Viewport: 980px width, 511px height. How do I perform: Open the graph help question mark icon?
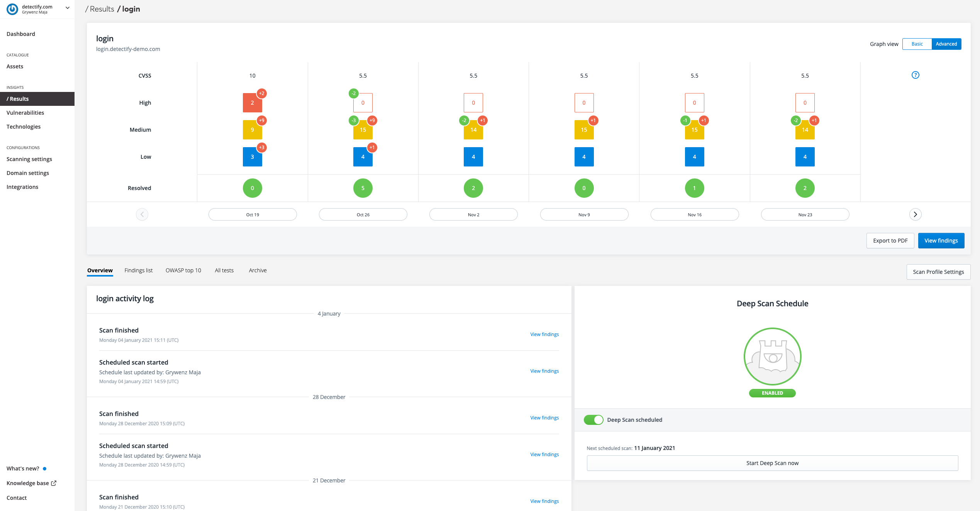(x=915, y=75)
